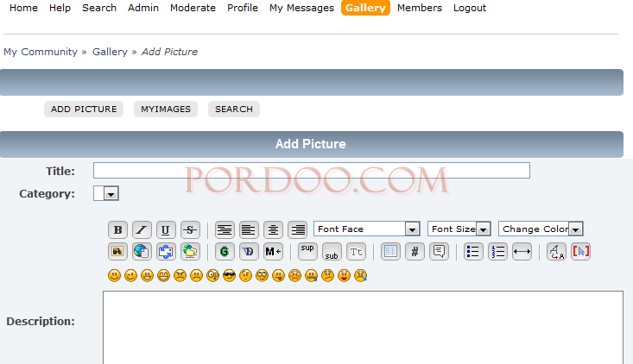
Task: Align text left
Action: [249, 229]
